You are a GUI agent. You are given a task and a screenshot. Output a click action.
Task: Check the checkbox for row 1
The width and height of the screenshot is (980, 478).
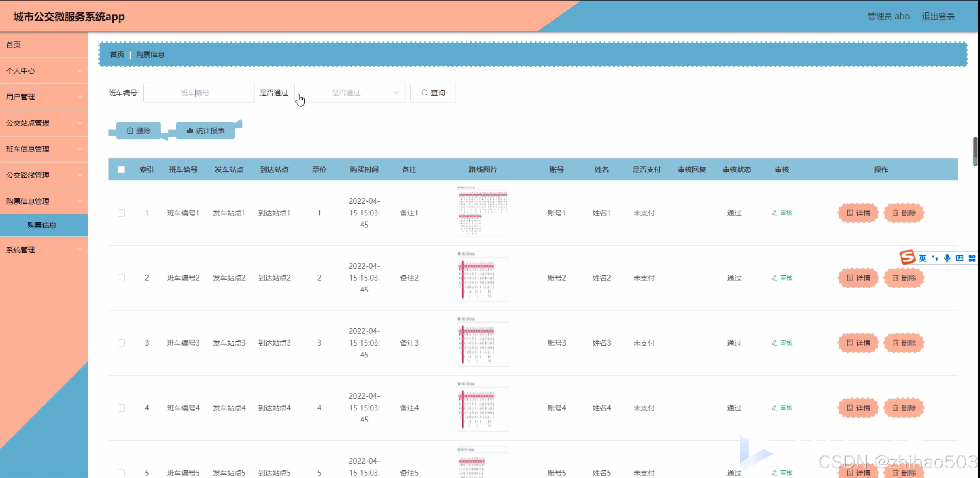tap(121, 213)
